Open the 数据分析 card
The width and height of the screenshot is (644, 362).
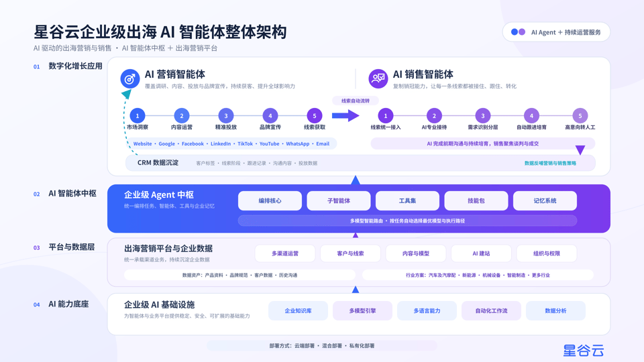[x=555, y=310]
